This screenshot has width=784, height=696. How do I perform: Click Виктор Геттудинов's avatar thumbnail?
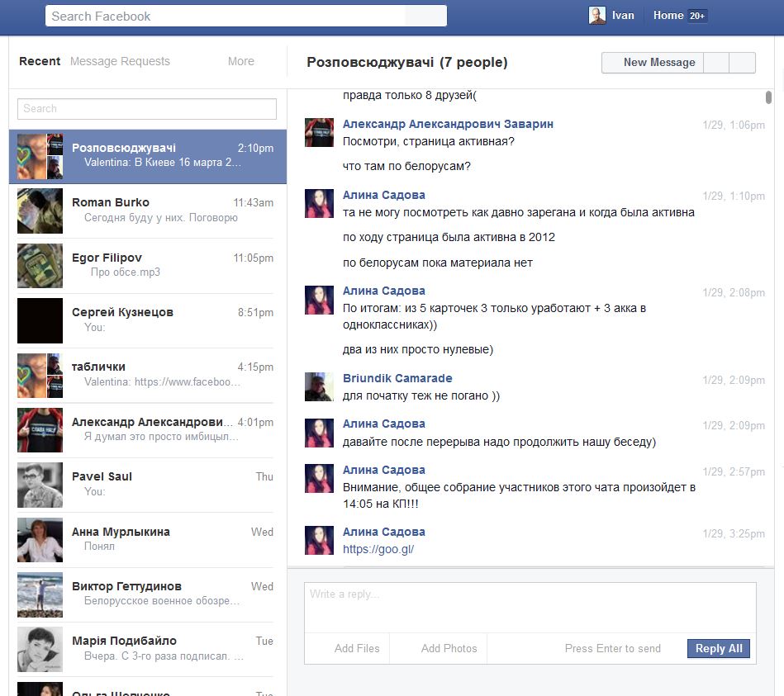[40, 594]
